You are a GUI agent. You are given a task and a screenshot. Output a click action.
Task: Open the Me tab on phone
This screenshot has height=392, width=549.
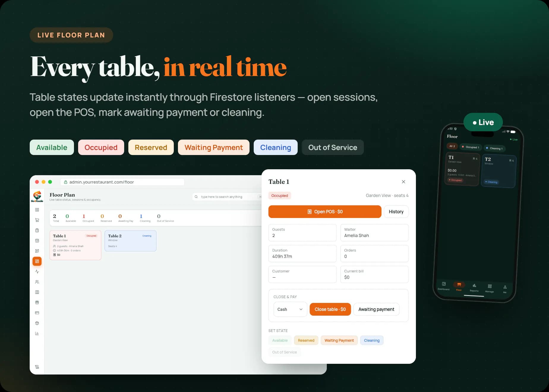[x=505, y=289]
